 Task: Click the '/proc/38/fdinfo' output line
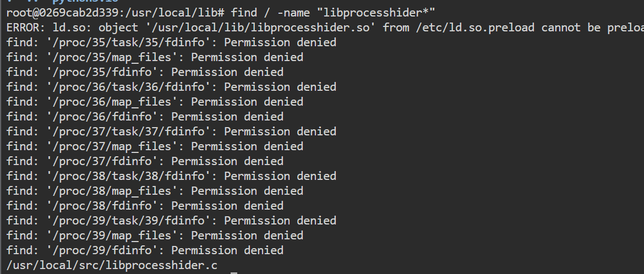[145, 206]
